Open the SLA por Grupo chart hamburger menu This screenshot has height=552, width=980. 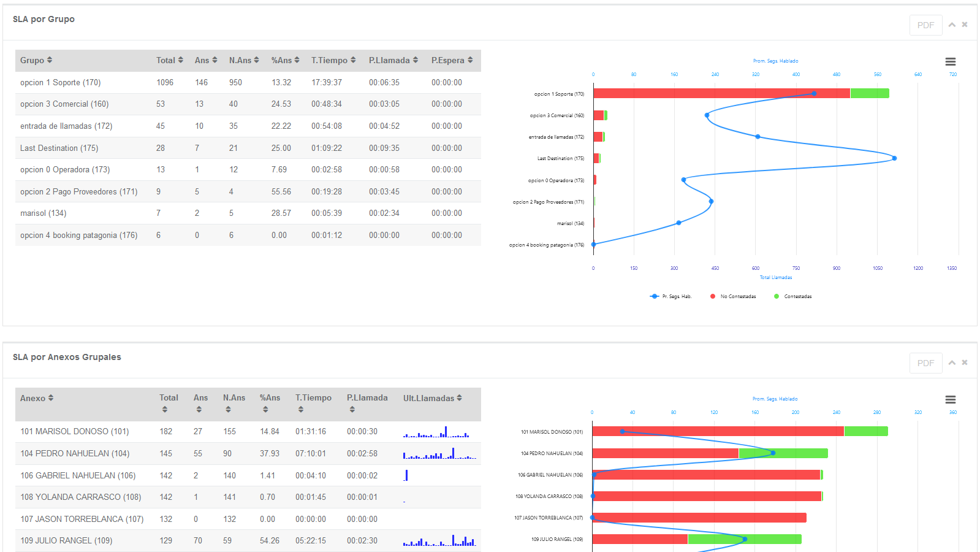(x=950, y=62)
